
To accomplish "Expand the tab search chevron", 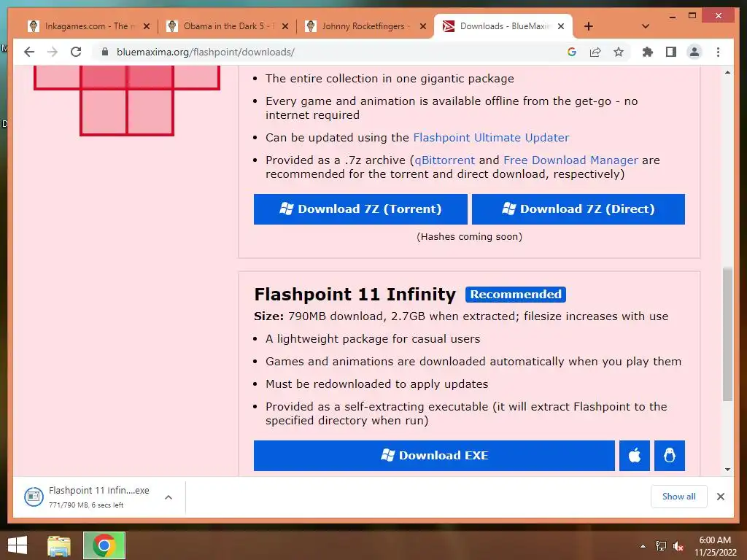I will coord(646,26).
